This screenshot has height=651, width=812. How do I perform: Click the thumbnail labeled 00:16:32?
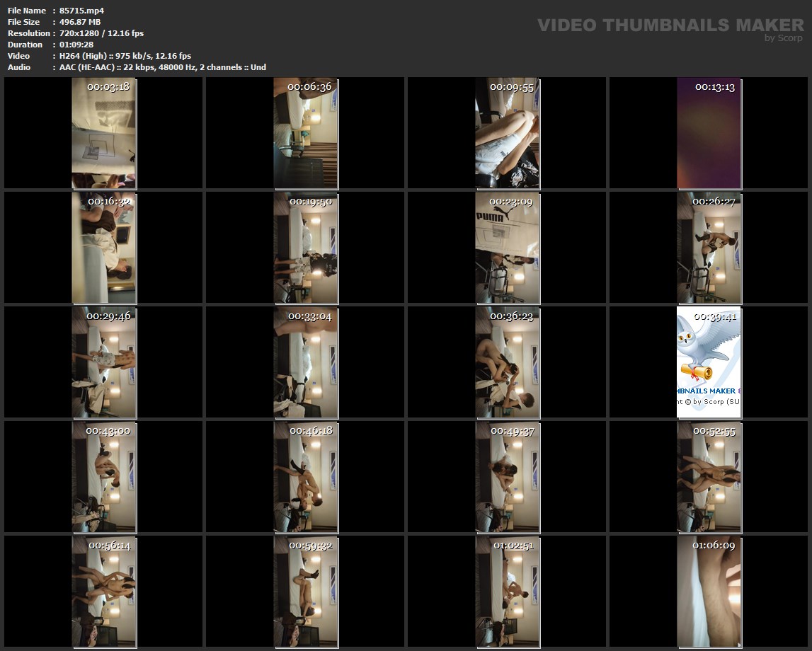[103, 248]
